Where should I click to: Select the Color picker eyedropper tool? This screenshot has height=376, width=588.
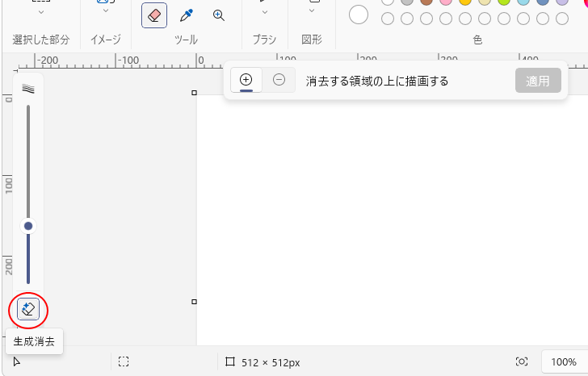tap(187, 15)
